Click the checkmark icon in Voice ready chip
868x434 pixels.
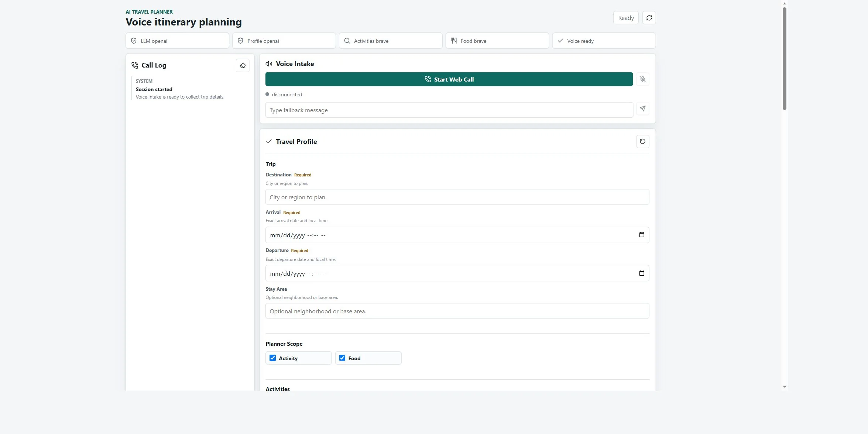point(560,41)
